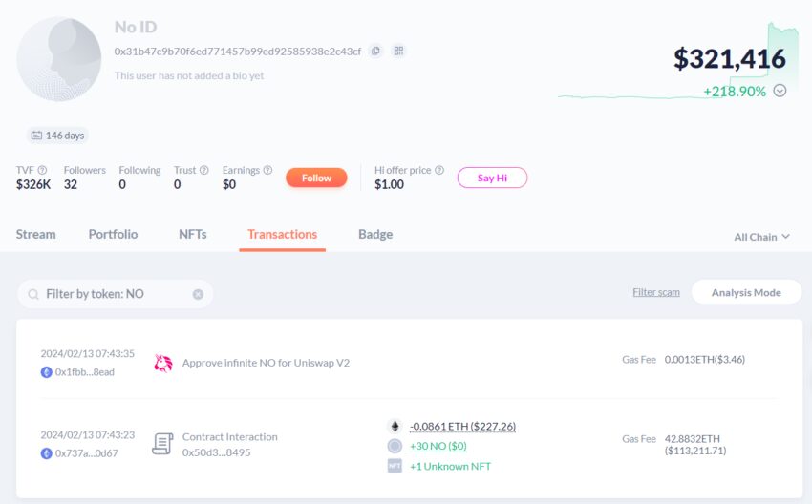Image resolution: width=812 pixels, height=504 pixels.
Task: Open the TVF help info icon
Action: tap(42, 170)
